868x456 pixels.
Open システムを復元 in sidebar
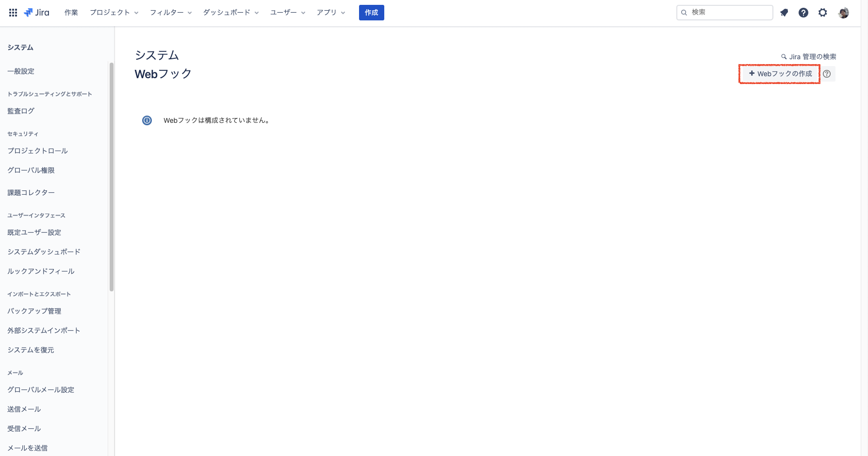coord(31,350)
